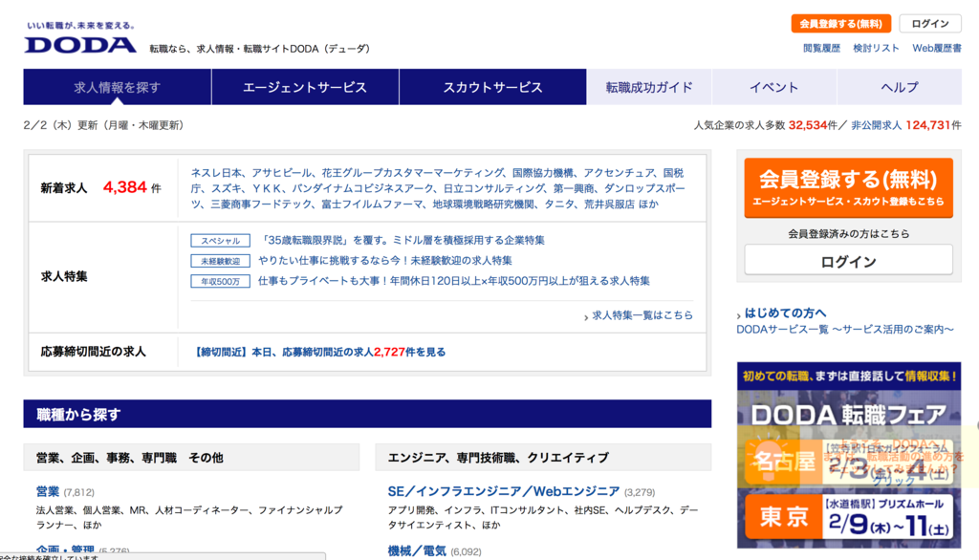This screenshot has width=979, height=560.
Task: Click the DODA転職フェア banner title
Action: pyautogui.click(x=848, y=415)
